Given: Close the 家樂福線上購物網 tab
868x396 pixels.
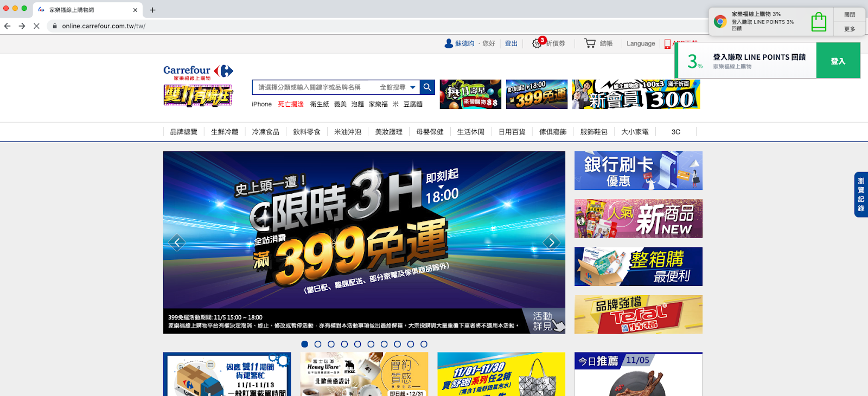Looking at the screenshot, I should [135, 10].
